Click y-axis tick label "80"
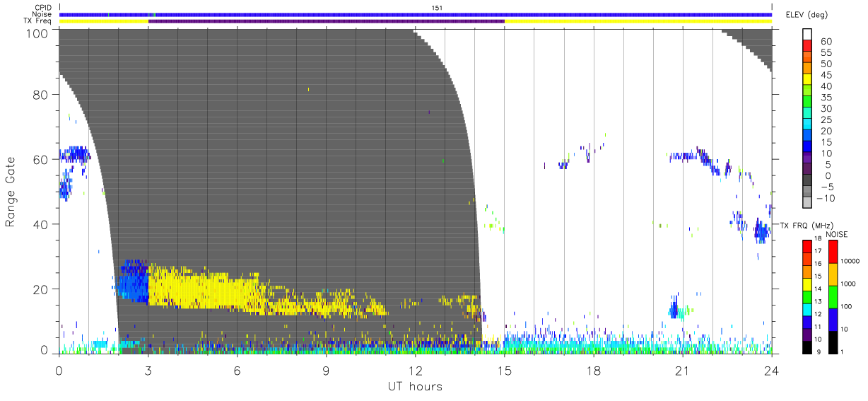 coord(42,94)
